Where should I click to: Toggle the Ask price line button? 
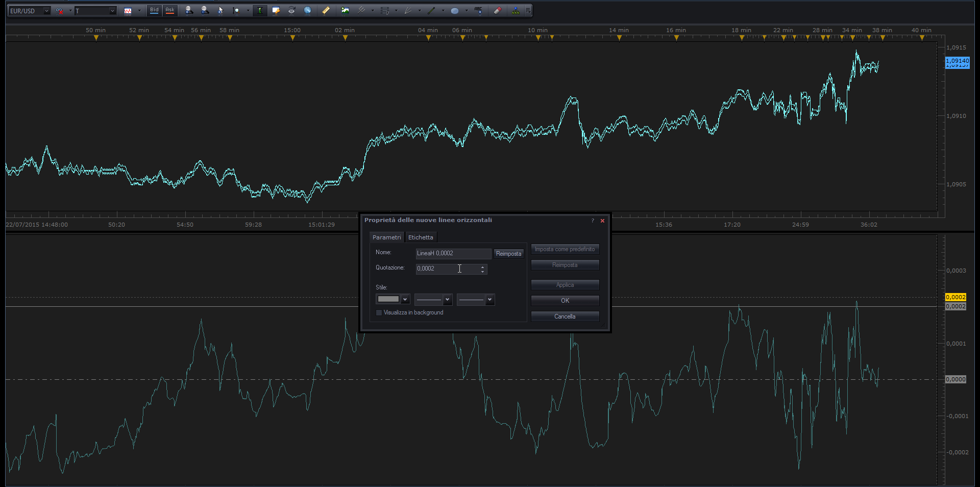(170, 10)
